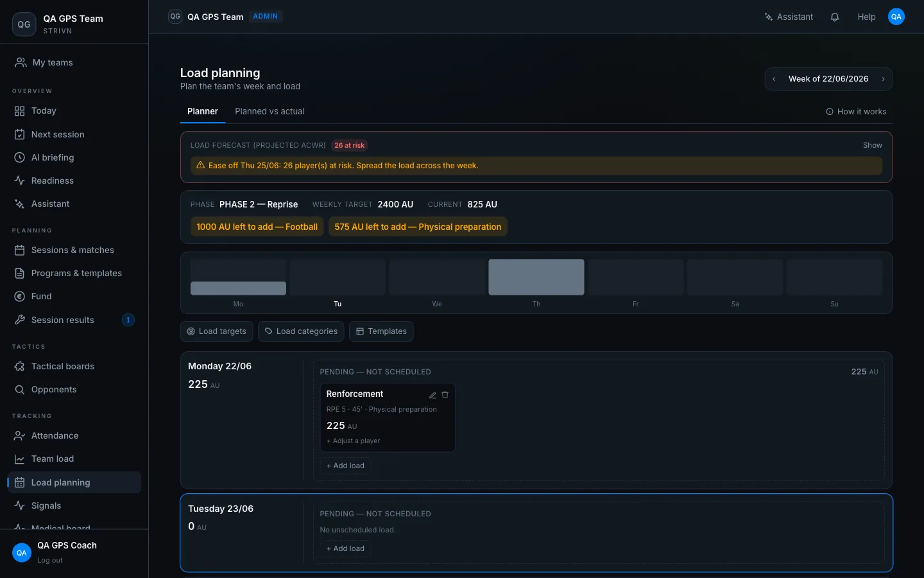Select Wednesday in week chart
This screenshot has height=578, width=924.
[x=437, y=277]
